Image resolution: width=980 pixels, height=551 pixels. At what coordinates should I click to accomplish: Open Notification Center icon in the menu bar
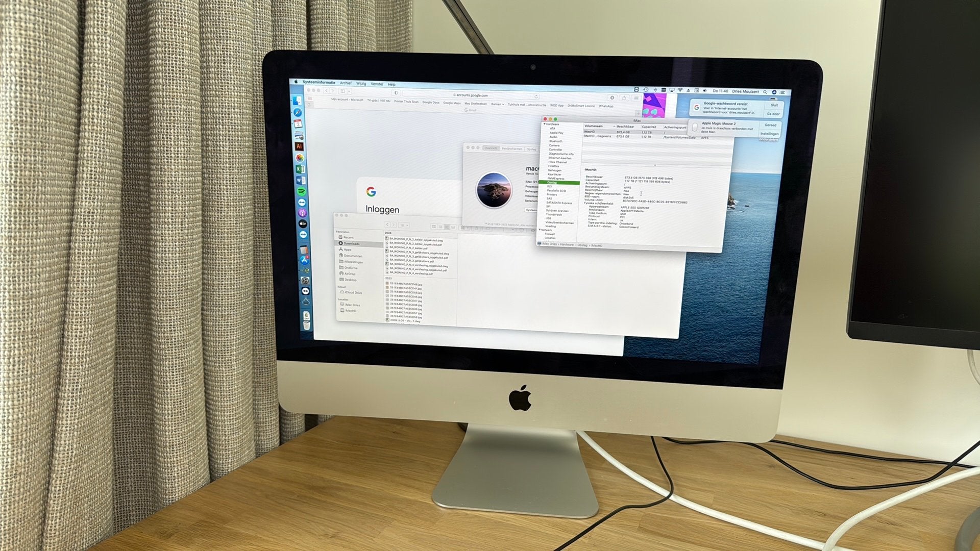pos(782,92)
